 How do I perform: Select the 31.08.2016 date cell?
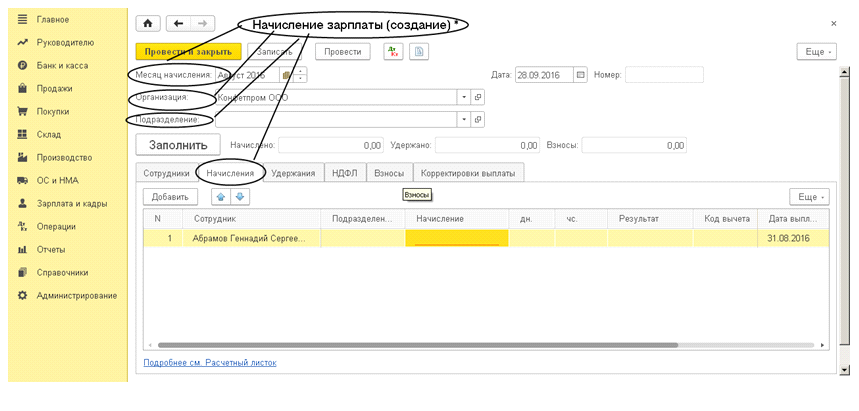(793, 238)
